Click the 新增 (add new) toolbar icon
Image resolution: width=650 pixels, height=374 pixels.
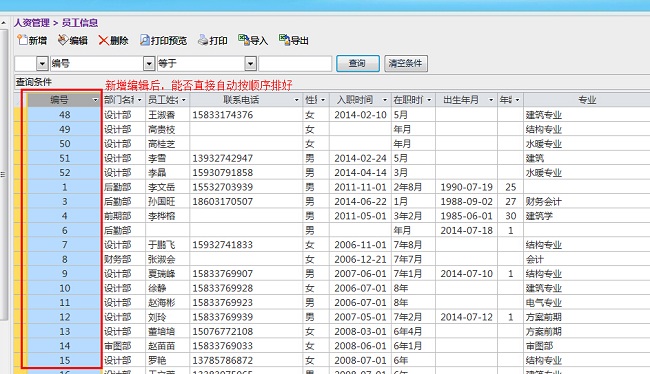(22, 40)
